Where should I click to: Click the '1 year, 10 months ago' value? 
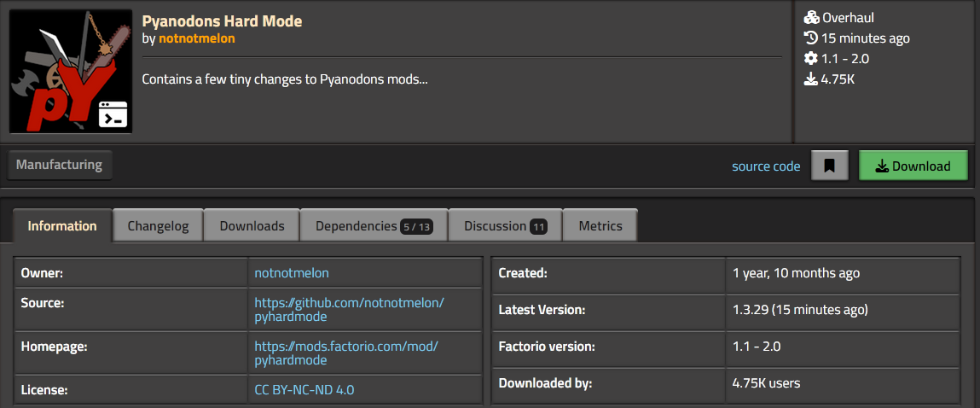(797, 273)
